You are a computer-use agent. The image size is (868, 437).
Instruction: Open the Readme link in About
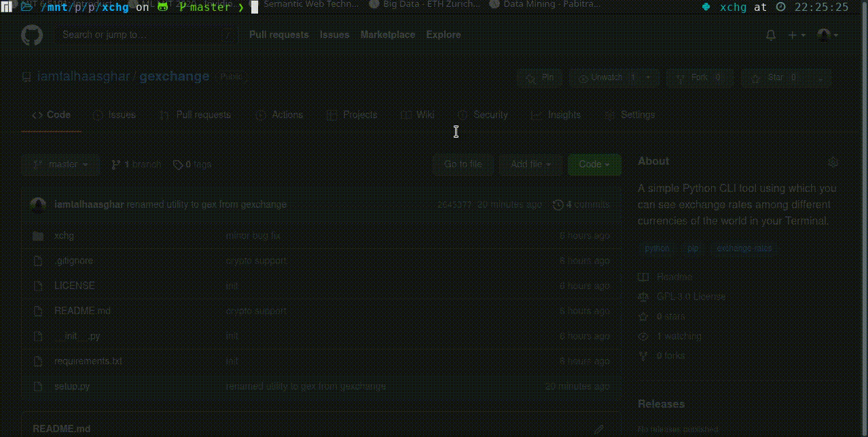coord(666,278)
